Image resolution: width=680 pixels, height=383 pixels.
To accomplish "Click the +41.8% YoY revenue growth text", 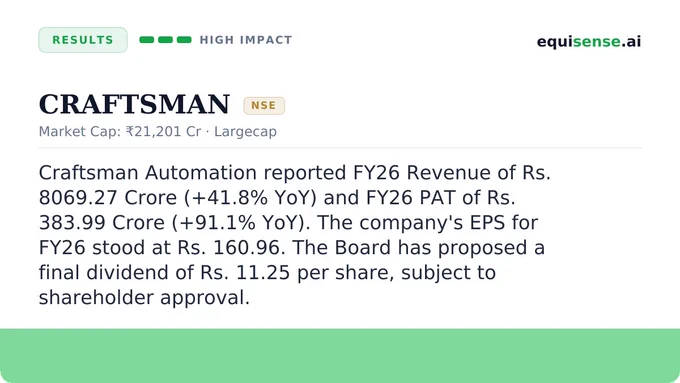I will click(x=250, y=198).
